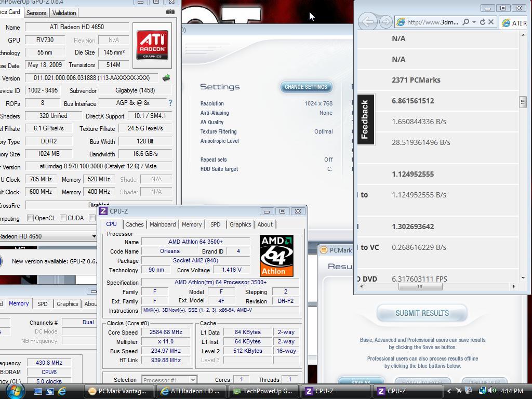Image resolution: width=532 pixels, height=399 pixels.
Task: Click the browser Back arrow button
Action: [x=368, y=22]
